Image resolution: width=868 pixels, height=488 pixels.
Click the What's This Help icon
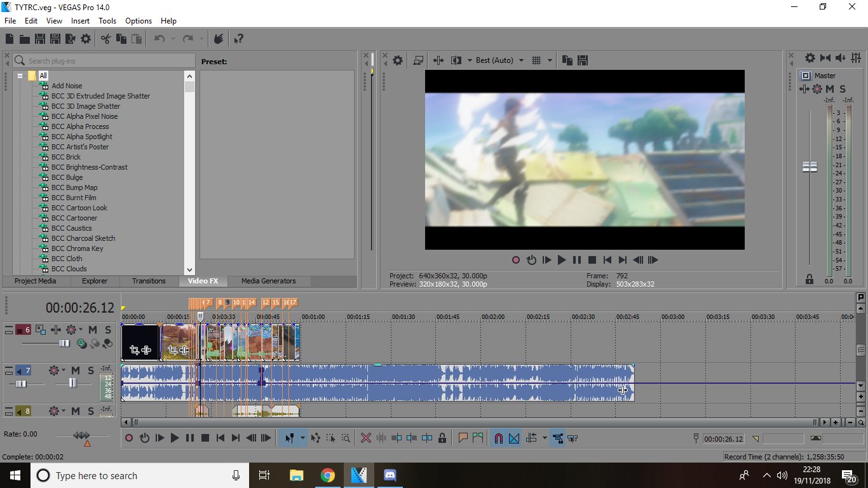click(x=238, y=39)
